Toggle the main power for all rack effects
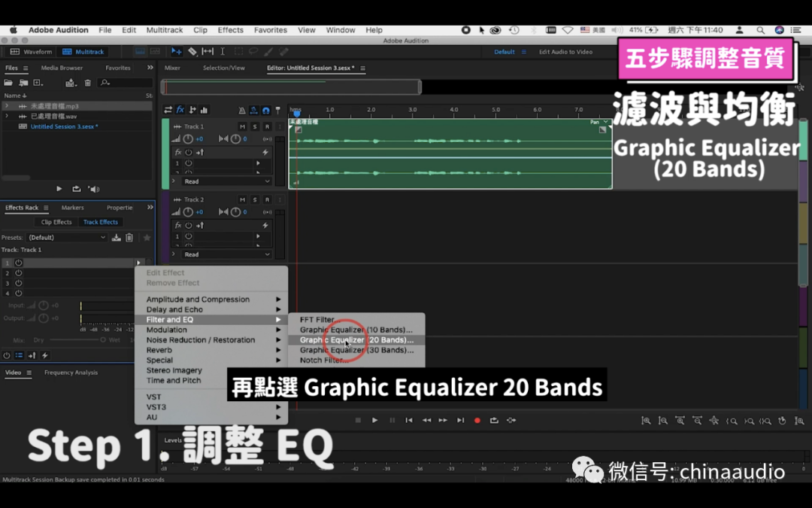 point(6,355)
